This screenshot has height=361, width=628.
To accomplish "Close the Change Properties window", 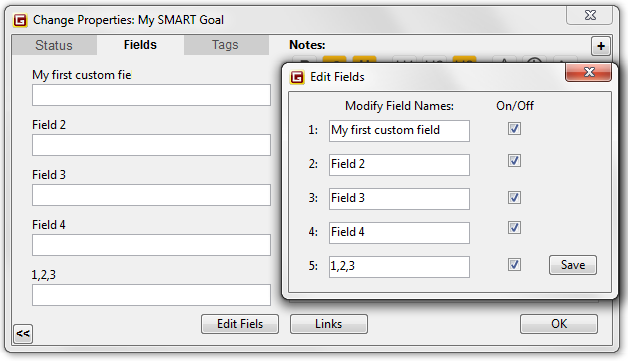I will 590,15.
